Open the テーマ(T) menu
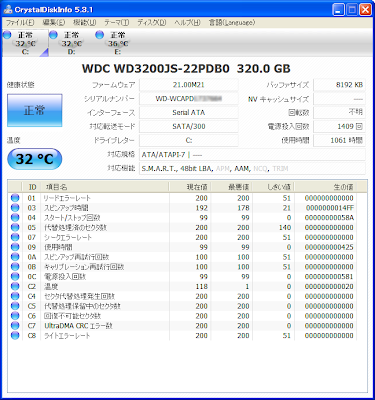Screen dimensions: 375x400 [x=116, y=23]
